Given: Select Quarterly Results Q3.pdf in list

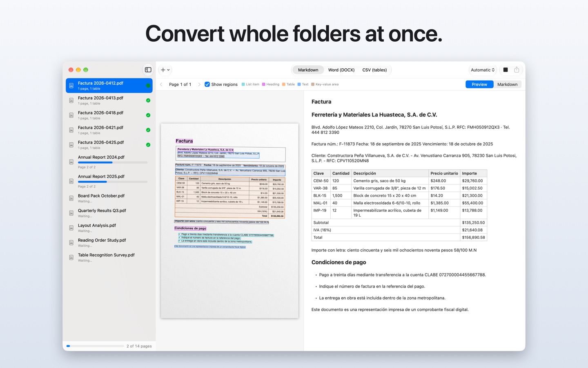Looking at the screenshot, I should tap(109, 213).
